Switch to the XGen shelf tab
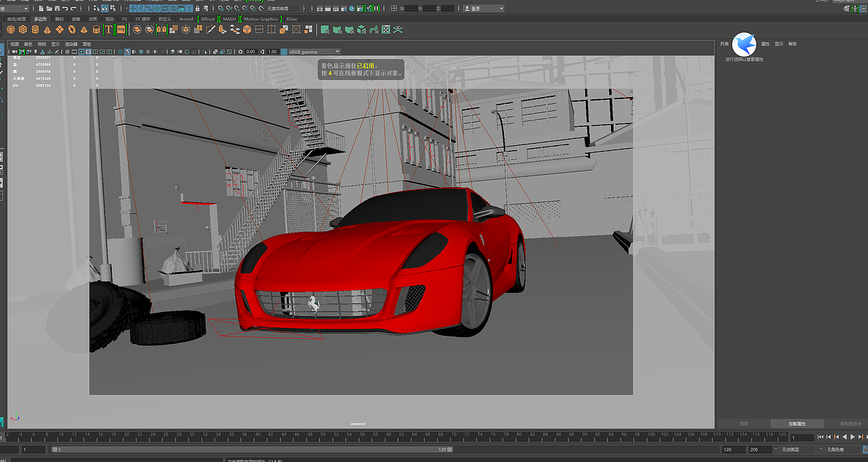The image size is (868, 462). pyautogui.click(x=292, y=19)
